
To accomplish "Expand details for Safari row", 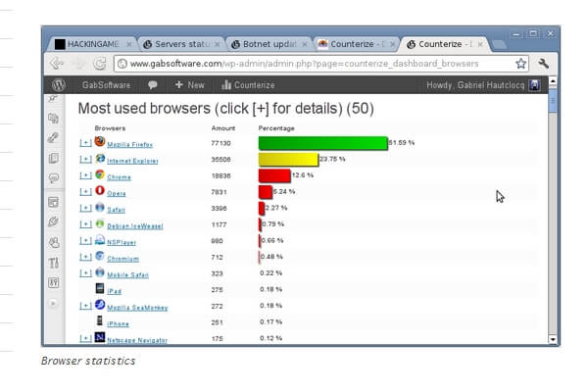I will point(85,208).
